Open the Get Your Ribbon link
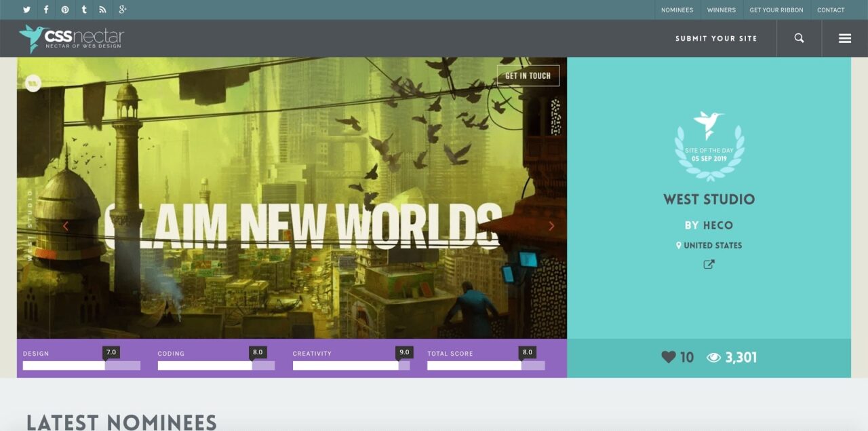The width and height of the screenshot is (868, 431). [776, 10]
